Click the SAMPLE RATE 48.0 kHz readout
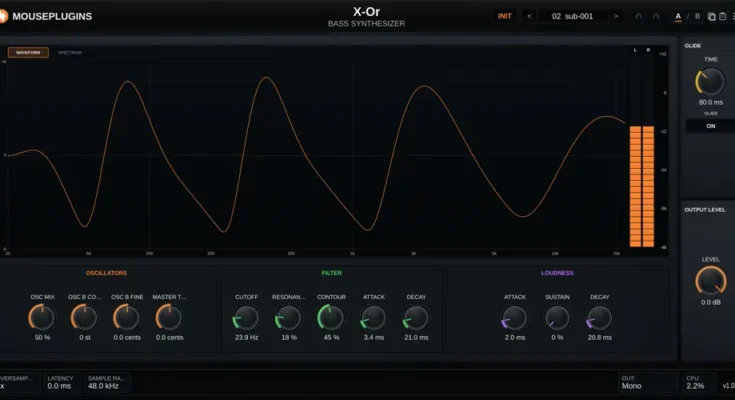735x400 pixels. 106,382
